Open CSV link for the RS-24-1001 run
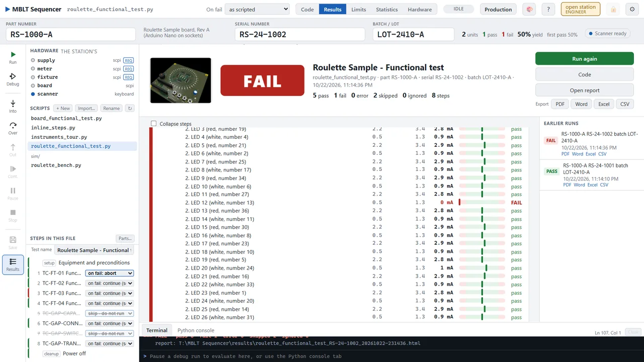The width and height of the screenshot is (644, 362). click(604, 185)
